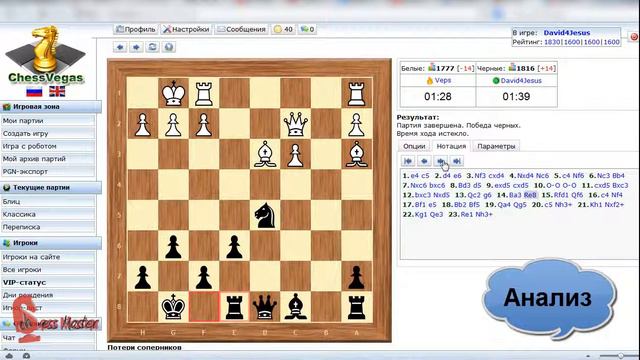Open Дни рождения page
The width and height of the screenshot is (640, 360).
pos(48,295)
